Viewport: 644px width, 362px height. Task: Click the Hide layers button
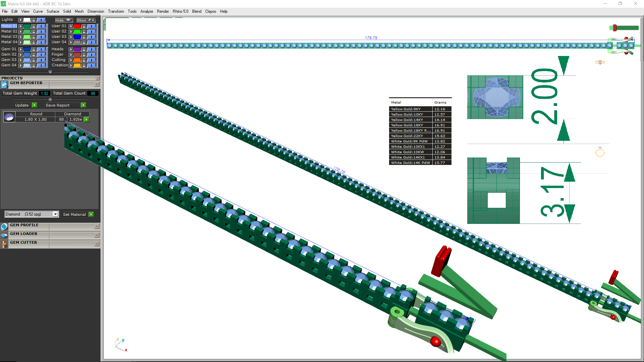tap(64, 20)
